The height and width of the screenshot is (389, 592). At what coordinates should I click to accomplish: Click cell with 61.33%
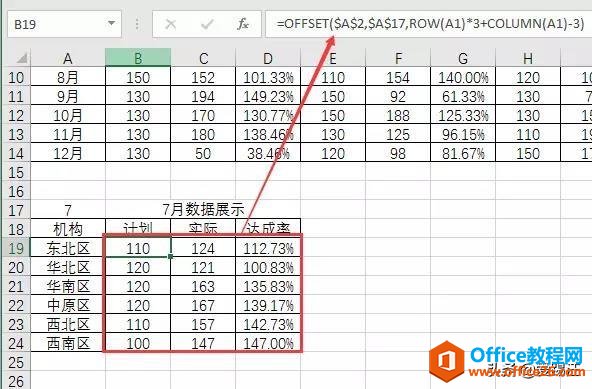pos(463,96)
